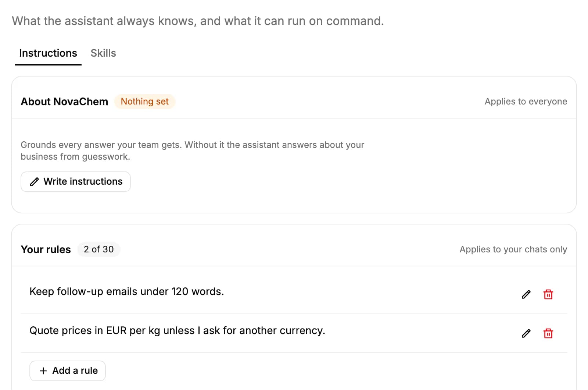Viewport: 588px width, 390px height.
Task: Click the 'Nothing set' badge
Action: [x=145, y=102]
